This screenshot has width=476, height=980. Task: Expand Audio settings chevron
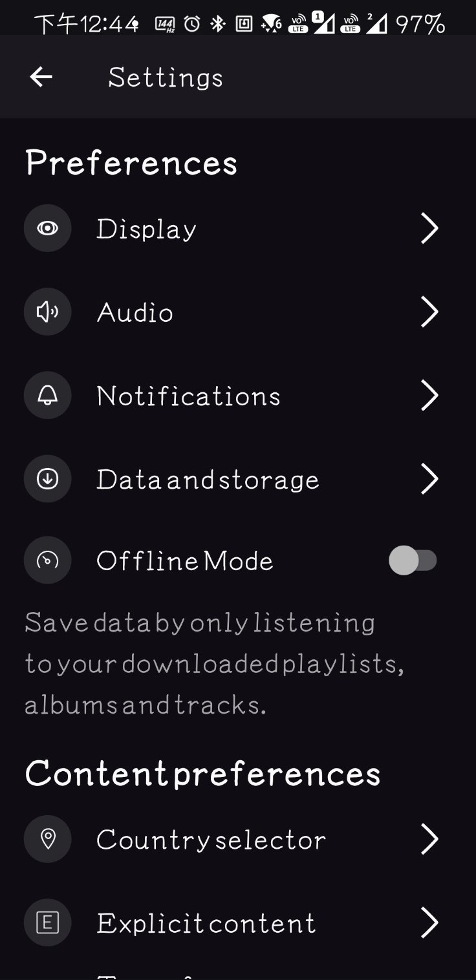coord(429,312)
